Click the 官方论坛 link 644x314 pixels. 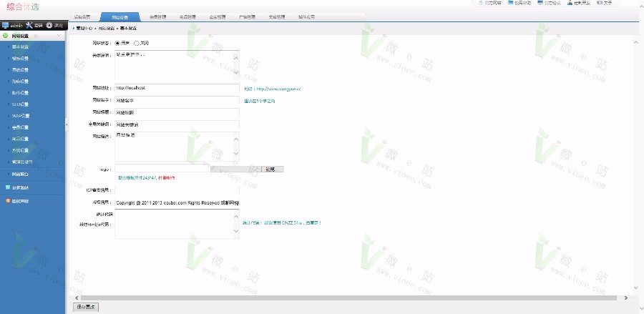[552, 2]
